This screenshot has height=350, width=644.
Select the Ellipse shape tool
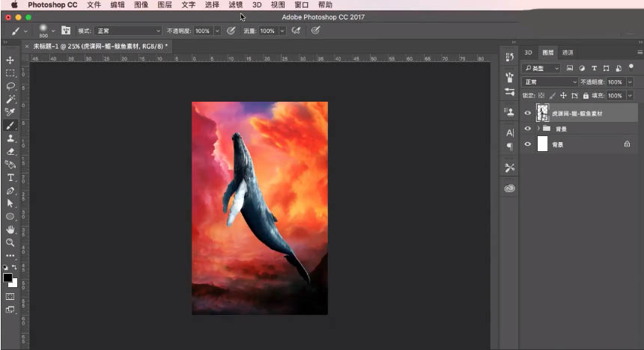10,216
